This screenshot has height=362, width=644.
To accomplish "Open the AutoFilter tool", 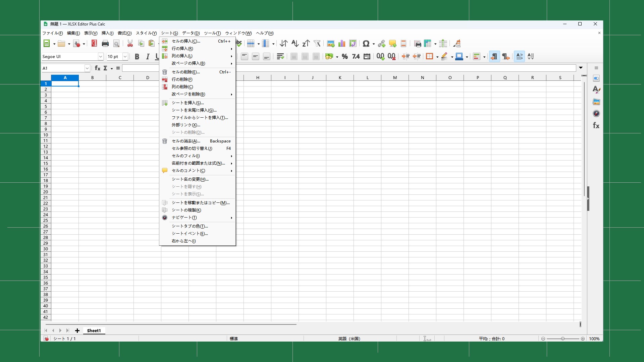I will pos(317,43).
